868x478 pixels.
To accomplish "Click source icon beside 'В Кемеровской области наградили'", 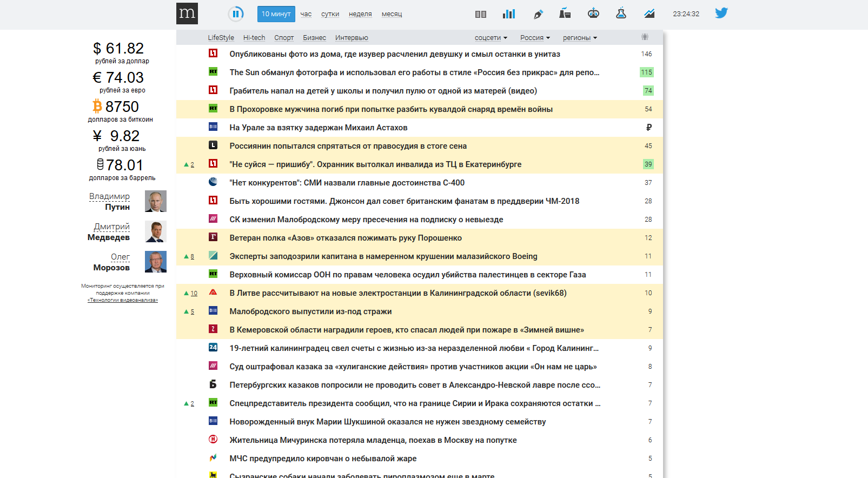I will point(213,329).
